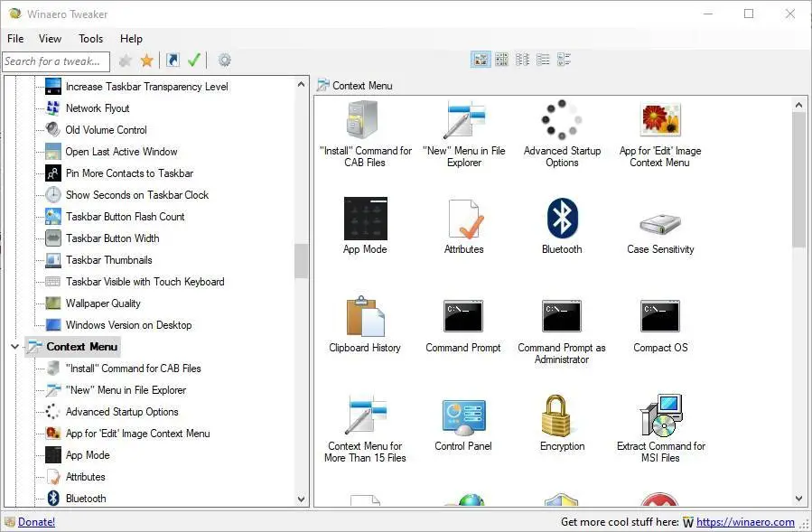Click the Donate! link
Viewport: 812px width, 532px height.
tap(36, 522)
